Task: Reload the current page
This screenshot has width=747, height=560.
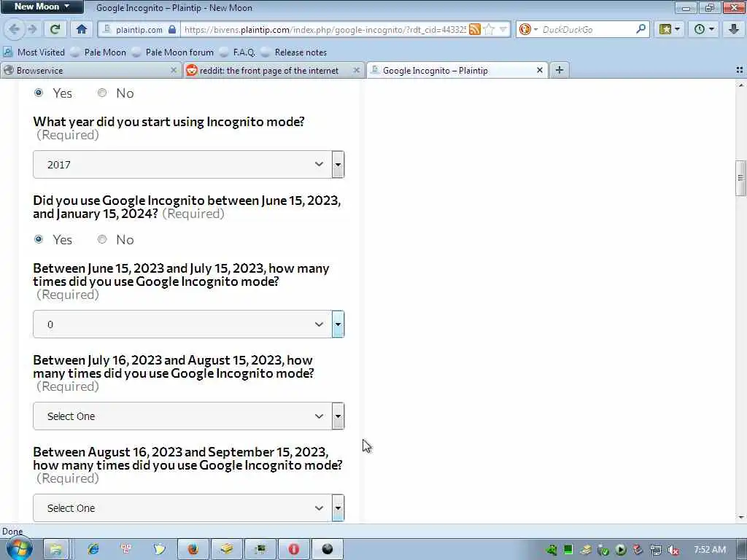Action: pyautogui.click(x=55, y=29)
